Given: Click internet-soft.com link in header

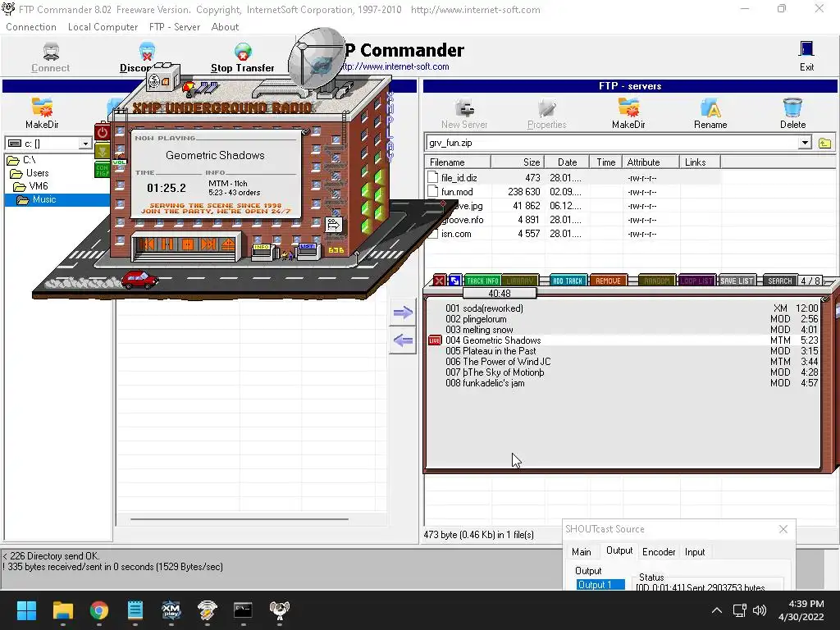Looking at the screenshot, I should click(395, 66).
